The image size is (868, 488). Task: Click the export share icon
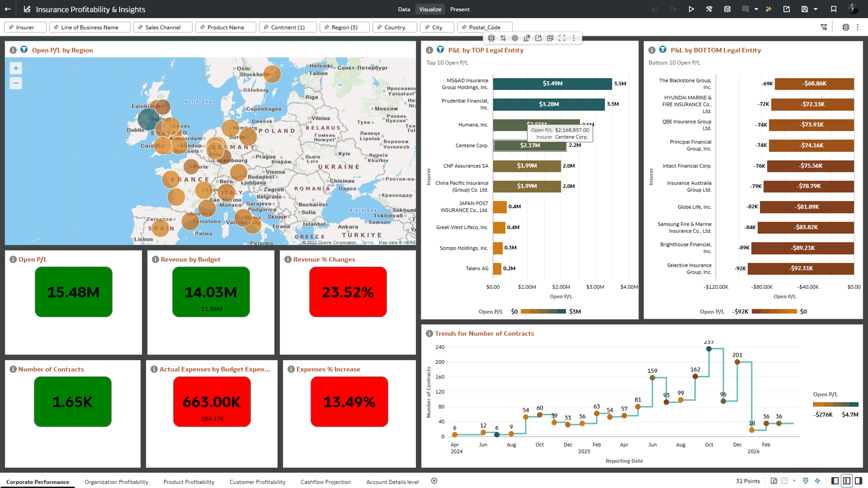[786, 9]
